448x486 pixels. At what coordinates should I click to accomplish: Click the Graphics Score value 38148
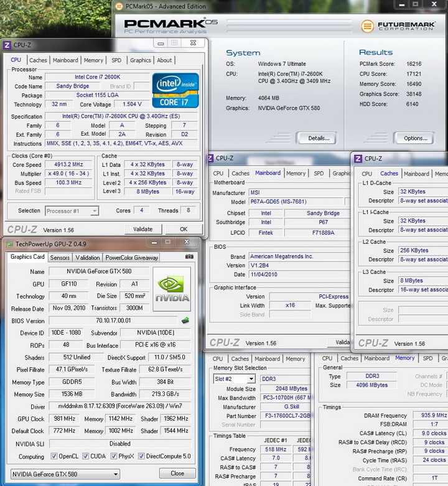[414, 94]
